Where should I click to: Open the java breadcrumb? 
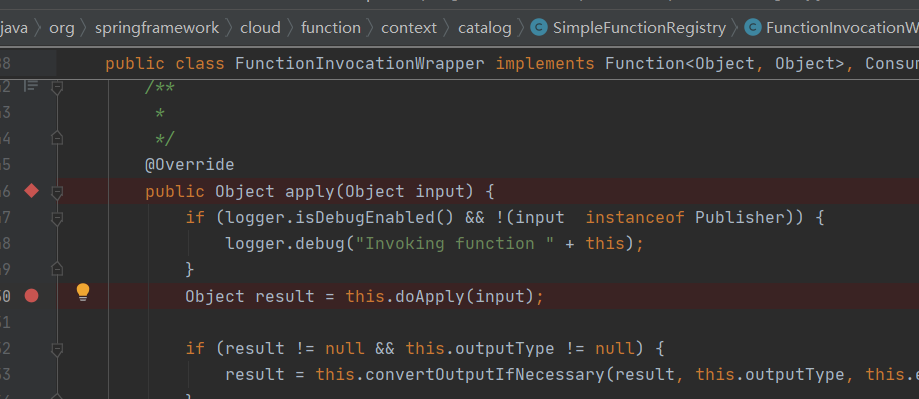14,28
